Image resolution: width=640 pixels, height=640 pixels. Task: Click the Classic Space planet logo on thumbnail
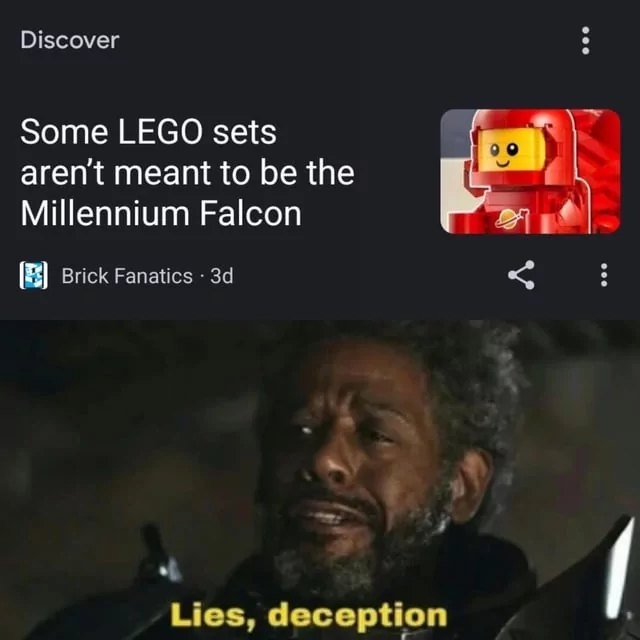511,218
